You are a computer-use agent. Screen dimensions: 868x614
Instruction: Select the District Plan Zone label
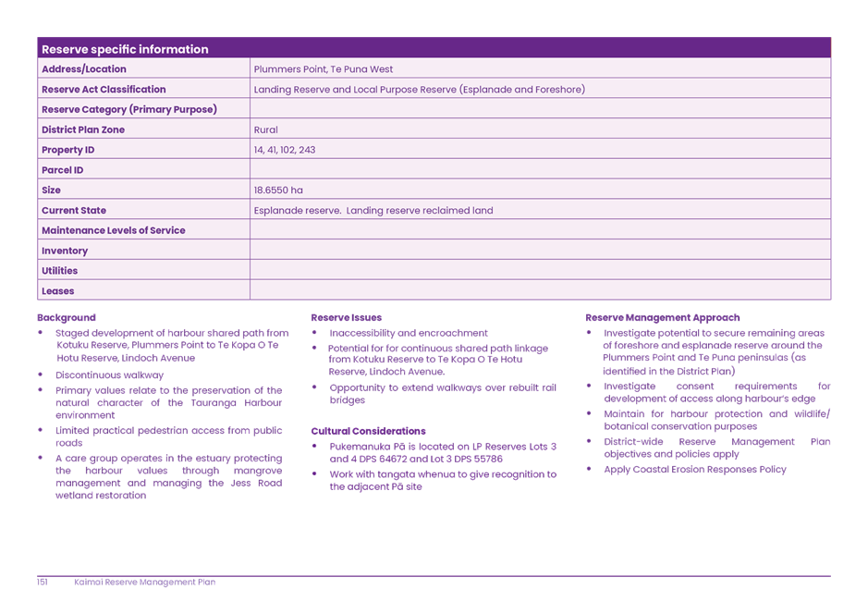pos(83,130)
